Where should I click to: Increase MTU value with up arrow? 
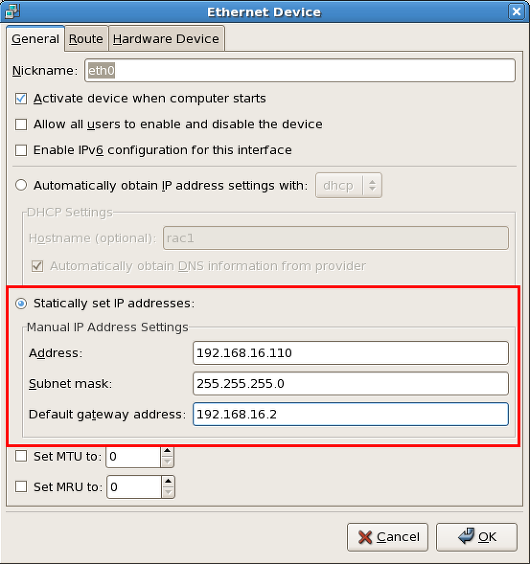tap(167, 451)
